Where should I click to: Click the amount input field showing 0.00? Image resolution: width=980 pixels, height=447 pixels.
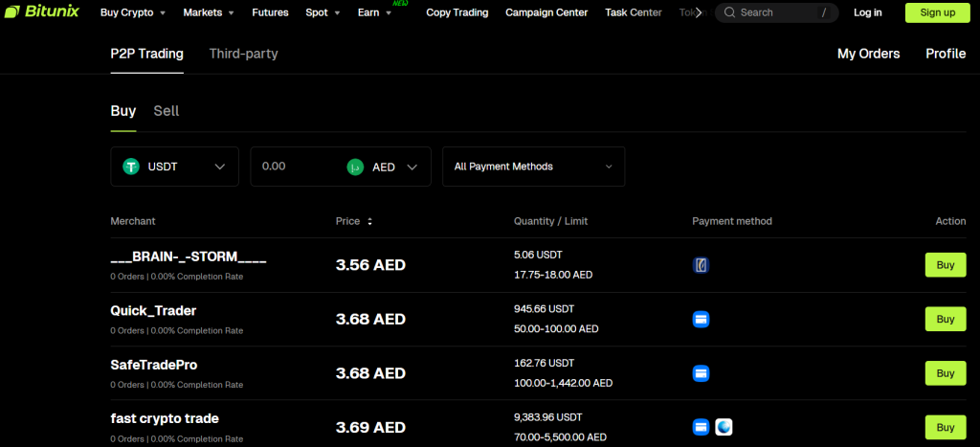pos(297,167)
